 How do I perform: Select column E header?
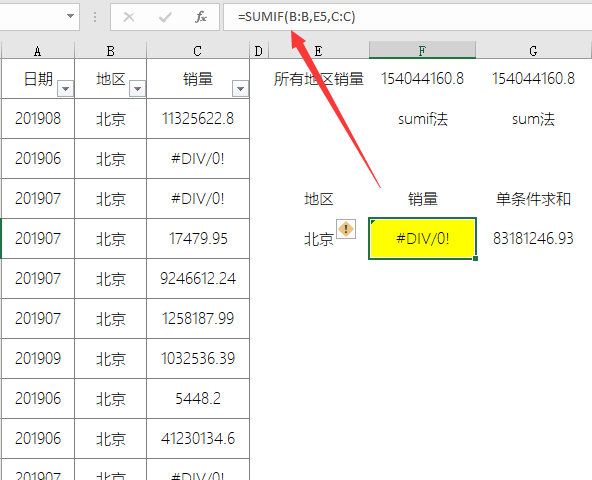[318, 51]
